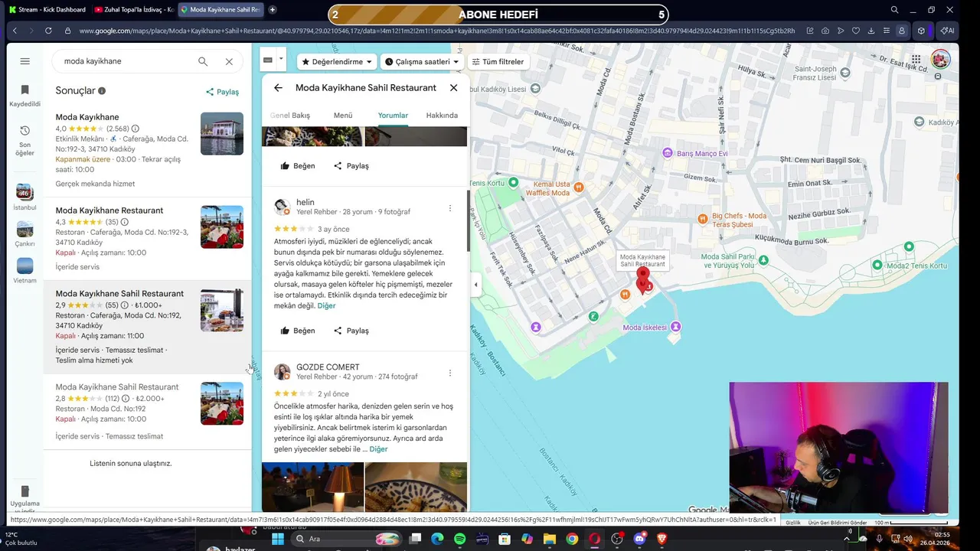This screenshot has width=980, height=551.
Task: Open Discord from taskbar
Action: pyautogui.click(x=639, y=540)
